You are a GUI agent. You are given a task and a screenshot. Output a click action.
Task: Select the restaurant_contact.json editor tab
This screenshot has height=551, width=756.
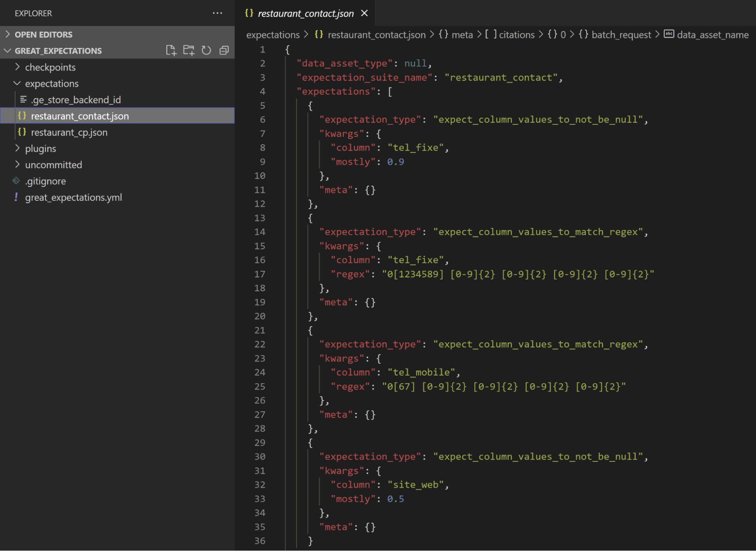coord(306,14)
